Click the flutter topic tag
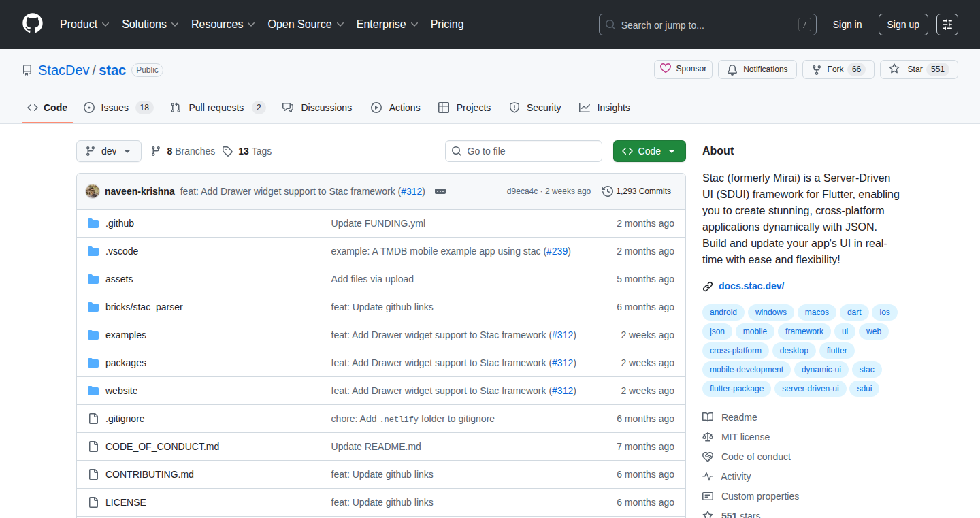 tap(837, 351)
